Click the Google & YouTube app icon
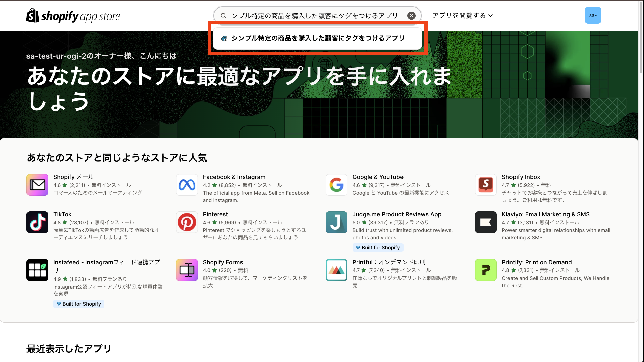The image size is (644, 362). coord(336,185)
